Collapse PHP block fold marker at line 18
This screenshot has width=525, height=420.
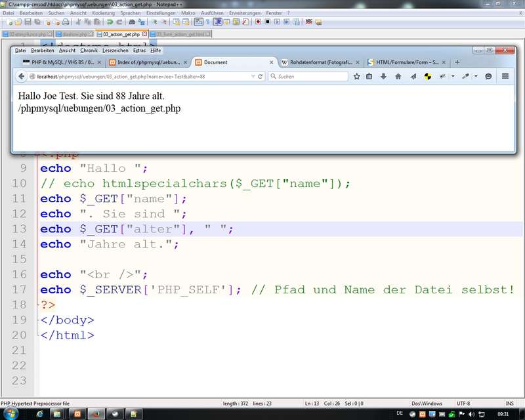(36, 305)
